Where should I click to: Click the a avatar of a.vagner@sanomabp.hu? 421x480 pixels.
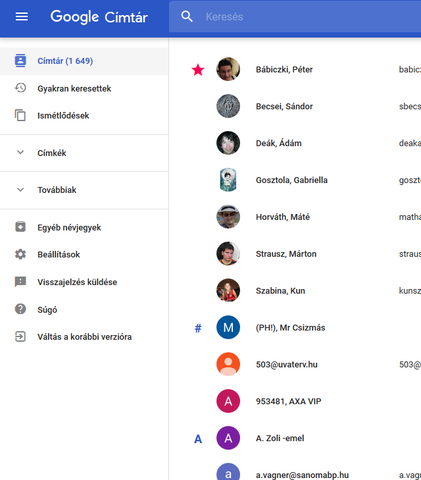coord(228,472)
